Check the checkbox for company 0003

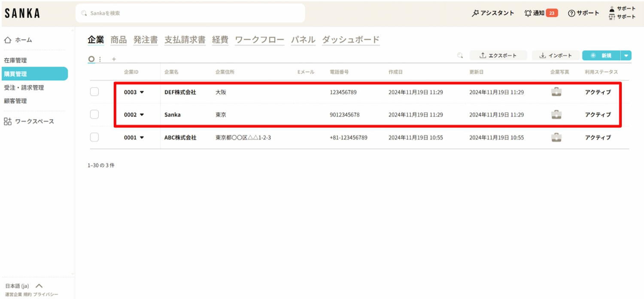click(94, 92)
